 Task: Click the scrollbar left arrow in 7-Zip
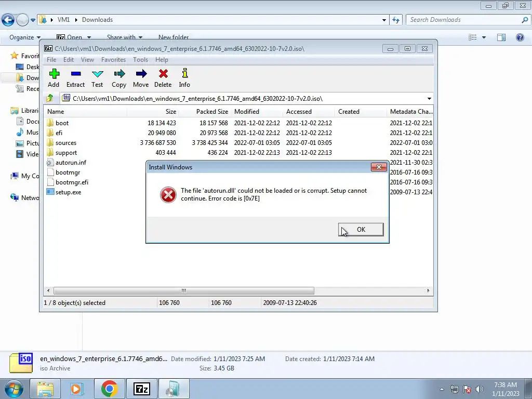coord(48,291)
